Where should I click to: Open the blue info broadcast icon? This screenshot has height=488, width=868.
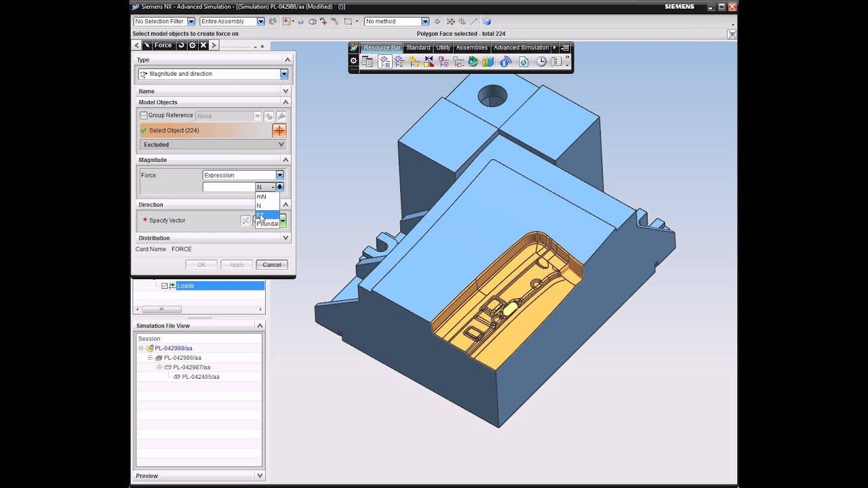point(506,62)
